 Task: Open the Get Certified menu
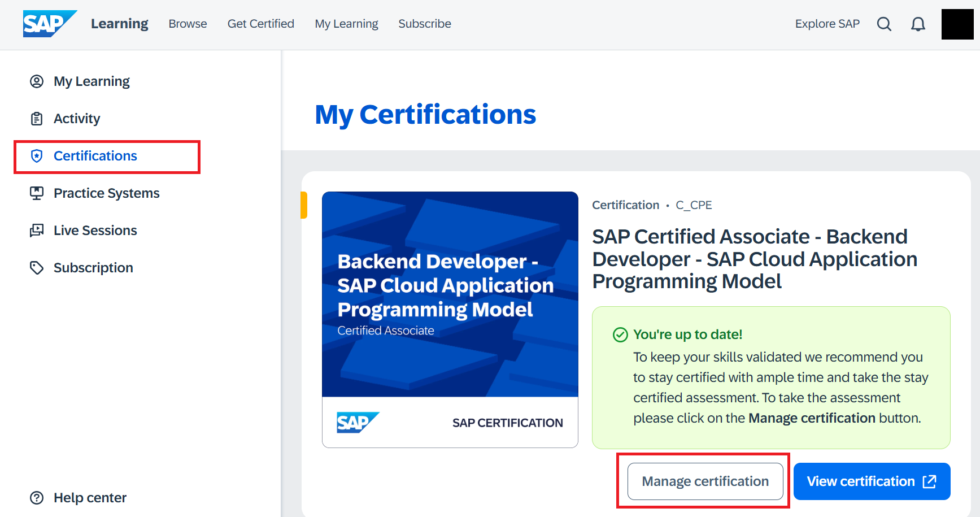tap(260, 24)
